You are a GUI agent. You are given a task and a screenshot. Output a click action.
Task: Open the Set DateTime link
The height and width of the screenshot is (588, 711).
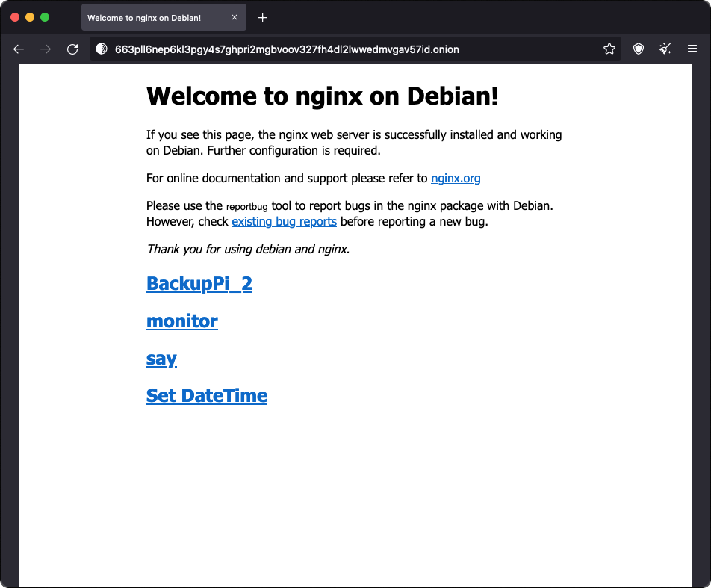click(x=207, y=396)
